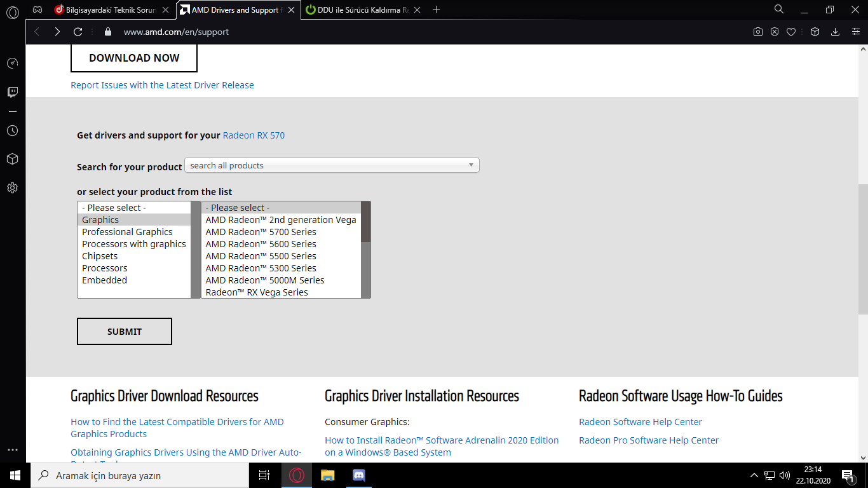Open Task View on the taskbar
The width and height of the screenshot is (868, 488).
coord(264,475)
